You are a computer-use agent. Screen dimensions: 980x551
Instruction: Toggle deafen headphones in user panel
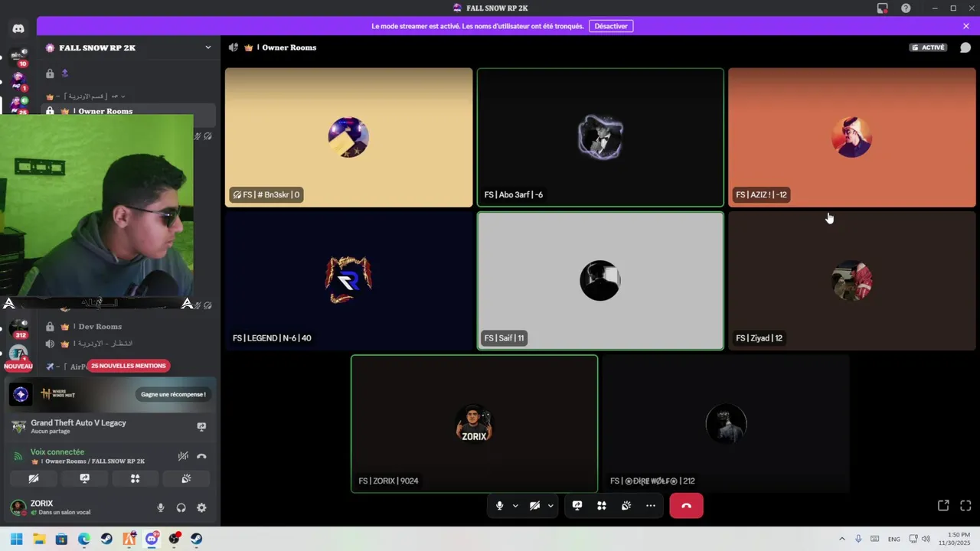181,507
